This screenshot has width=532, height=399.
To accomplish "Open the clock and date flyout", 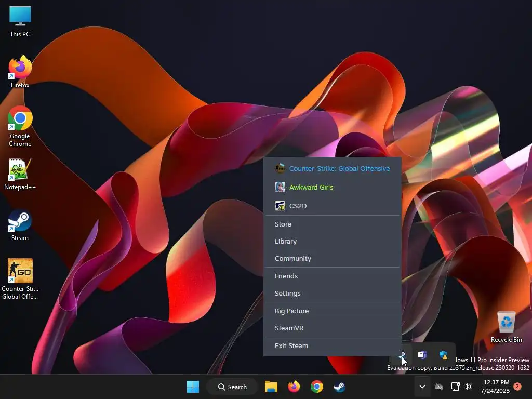I will (x=495, y=387).
